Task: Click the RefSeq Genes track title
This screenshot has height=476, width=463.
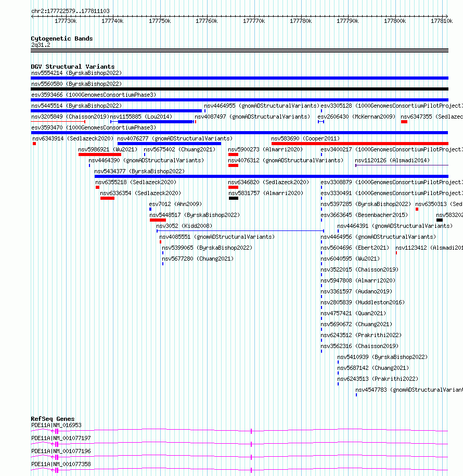Action: (x=53, y=419)
